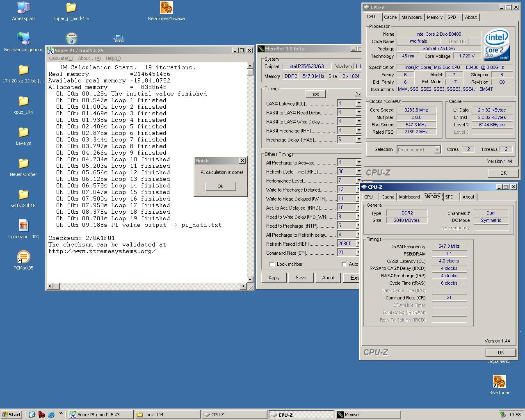Click the Super PI horizontal scrollbar right arrow
Image resolution: width=525 pixels, height=420 pixels.
click(244, 286)
